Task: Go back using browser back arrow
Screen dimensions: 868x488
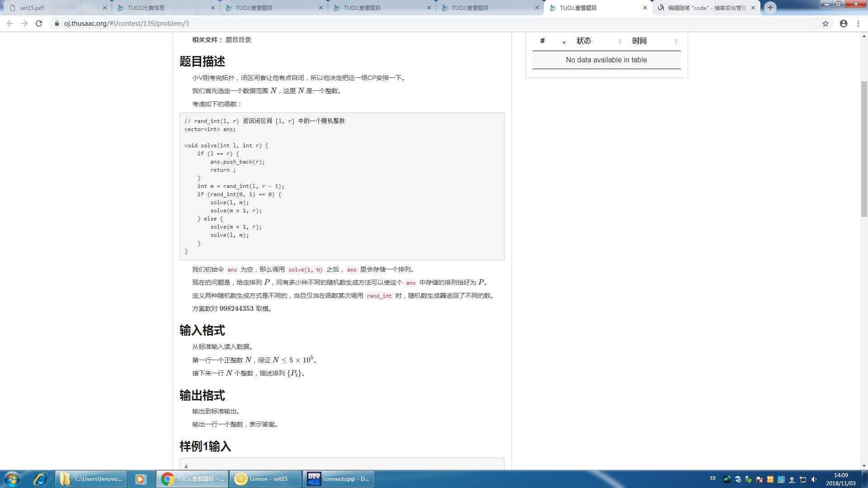Action: pos(9,23)
